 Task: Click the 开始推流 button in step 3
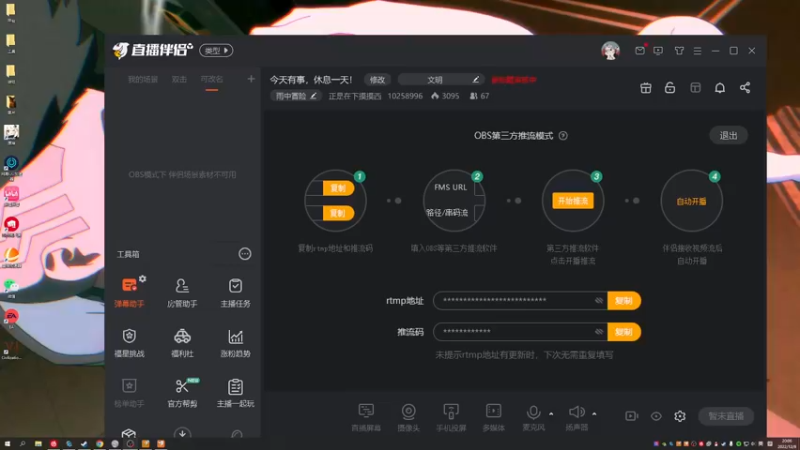[572, 201]
